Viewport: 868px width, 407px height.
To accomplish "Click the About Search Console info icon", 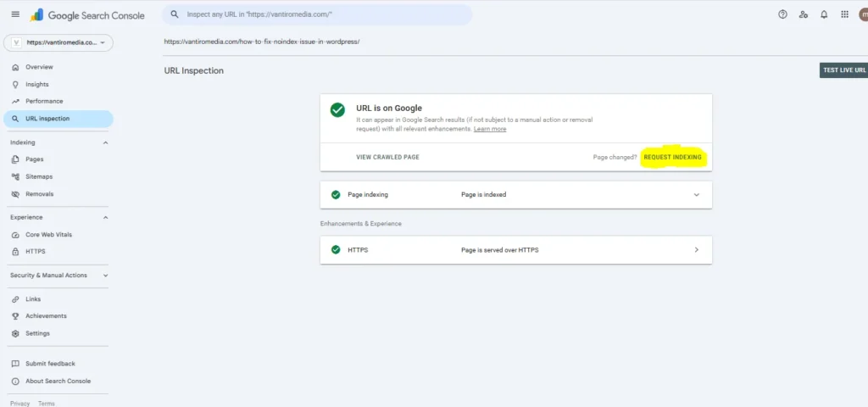I will tap(15, 381).
